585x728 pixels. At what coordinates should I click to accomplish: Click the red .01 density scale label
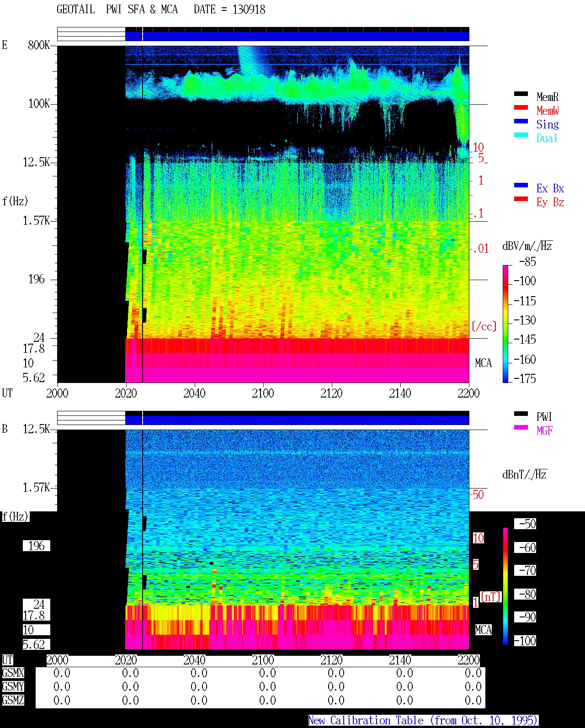click(x=480, y=249)
